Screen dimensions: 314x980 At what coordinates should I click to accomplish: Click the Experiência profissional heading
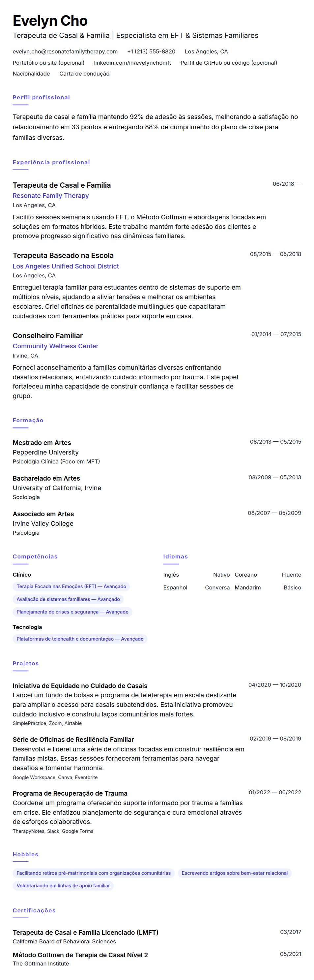tap(51, 162)
